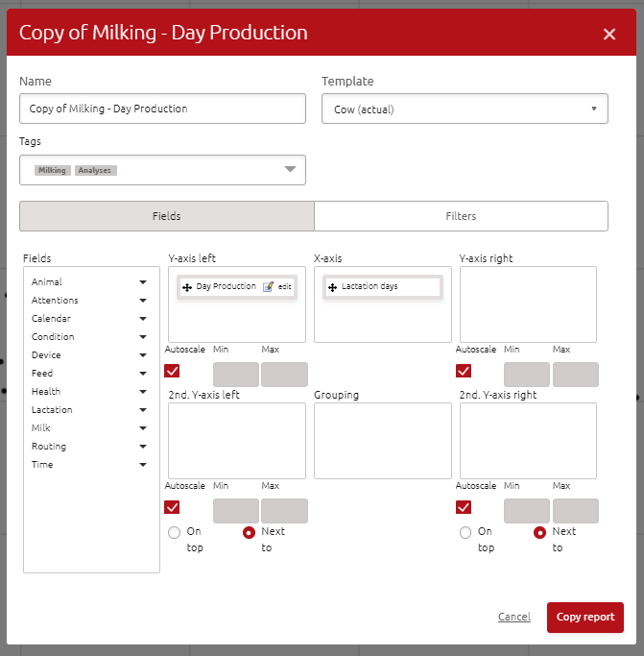This screenshot has width=644, height=656.
Task: Select On top for 2nd Y-axis left
Action: 174,532
